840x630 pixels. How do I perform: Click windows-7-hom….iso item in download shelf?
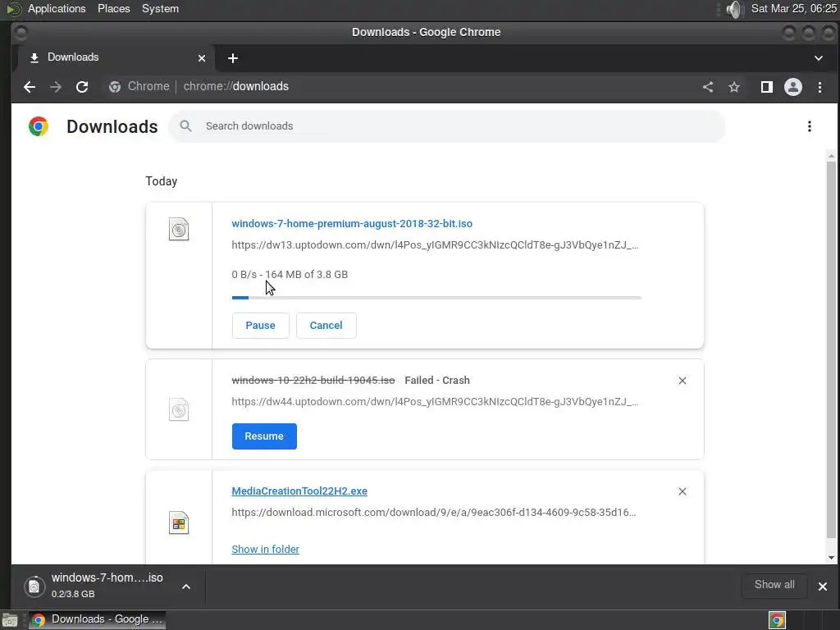pyautogui.click(x=107, y=587)
